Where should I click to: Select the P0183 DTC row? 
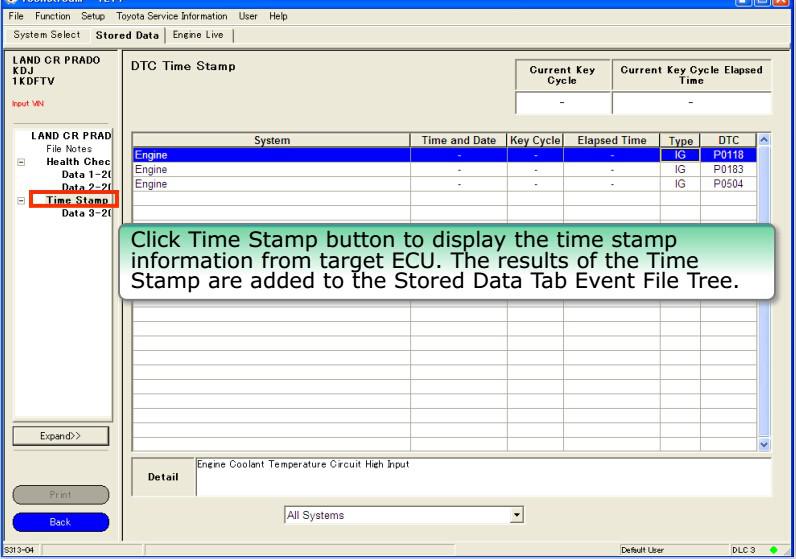(x=444, y=170)
